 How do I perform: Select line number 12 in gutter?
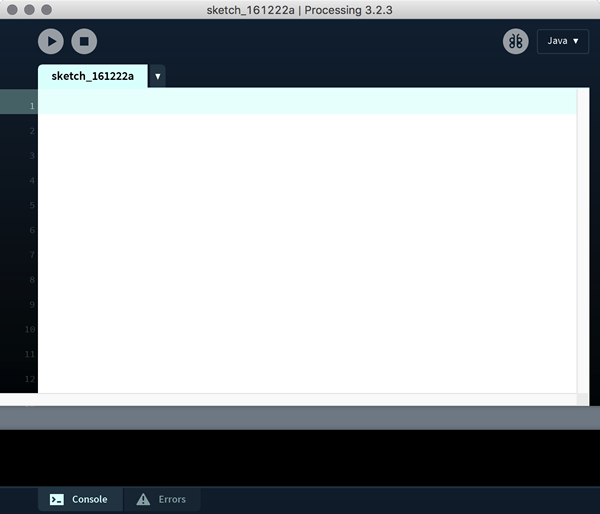pos(30,379)
